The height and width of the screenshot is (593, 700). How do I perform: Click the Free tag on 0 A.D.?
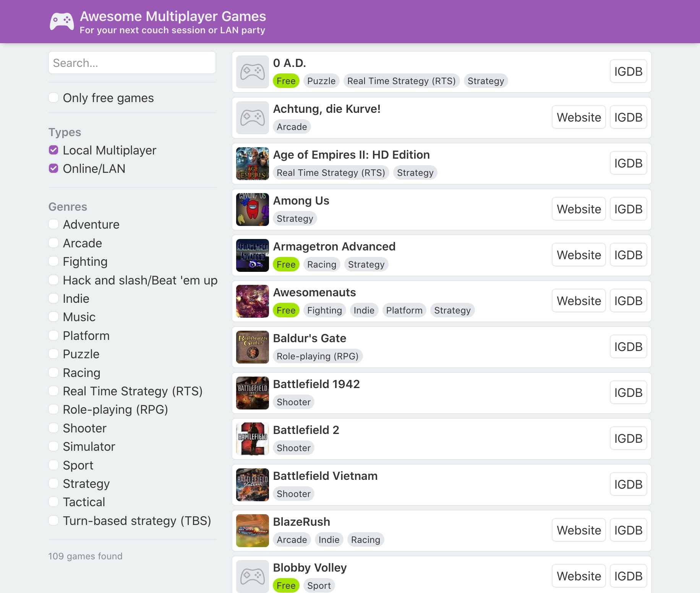click(286, 81)
